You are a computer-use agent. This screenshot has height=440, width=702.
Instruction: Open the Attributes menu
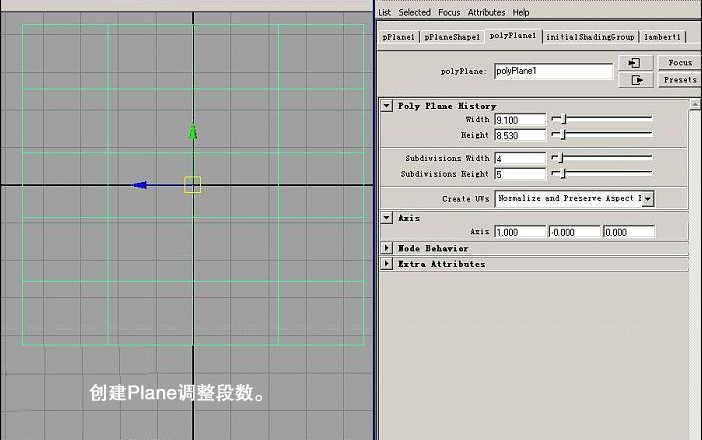[x=486, y=13]
